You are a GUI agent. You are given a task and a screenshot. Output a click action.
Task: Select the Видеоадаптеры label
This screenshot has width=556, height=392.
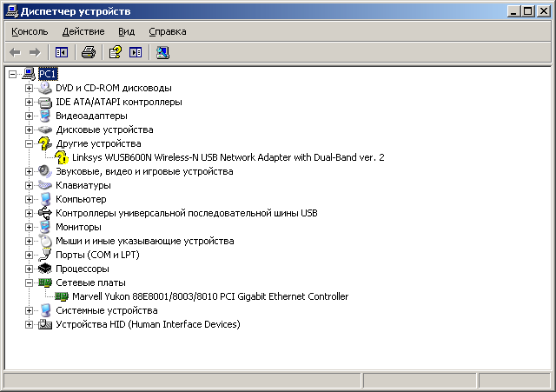pyautogui.click(x=91, y=116)
